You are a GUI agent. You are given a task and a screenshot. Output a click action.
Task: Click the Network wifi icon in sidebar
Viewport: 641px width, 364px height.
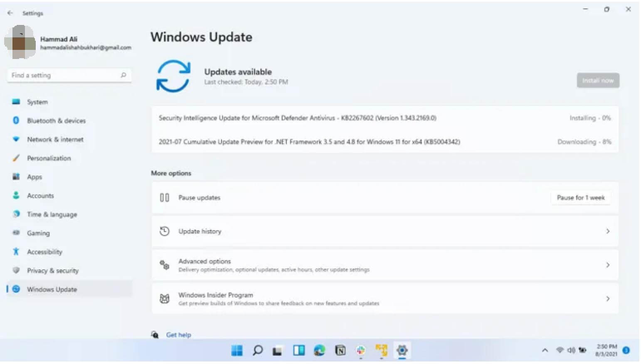[x=16, y=139]
